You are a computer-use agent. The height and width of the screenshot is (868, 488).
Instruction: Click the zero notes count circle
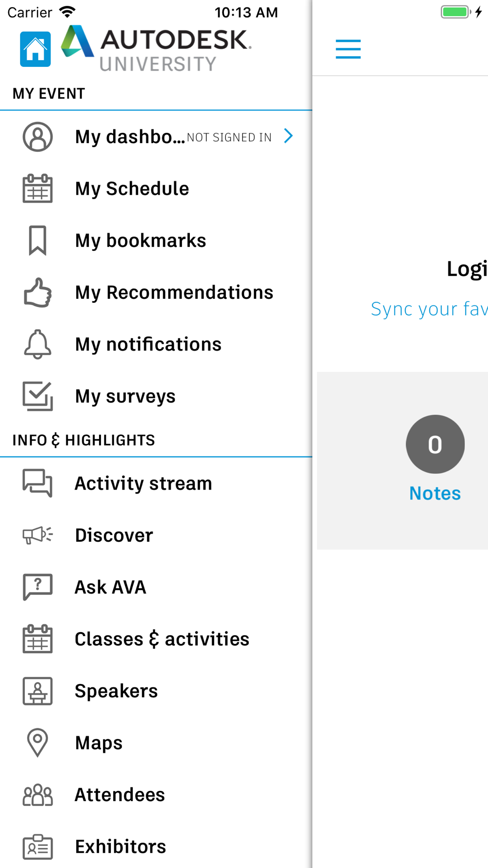[x=435, y=444]
